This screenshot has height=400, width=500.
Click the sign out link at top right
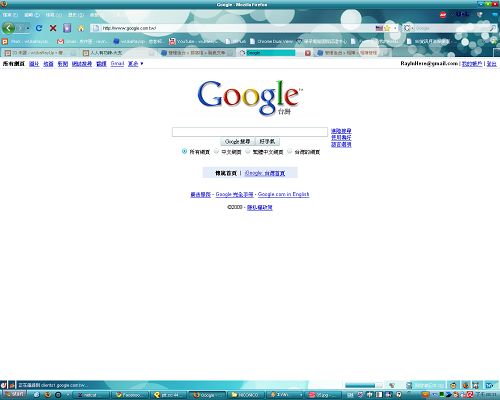(x=492, y=63)
